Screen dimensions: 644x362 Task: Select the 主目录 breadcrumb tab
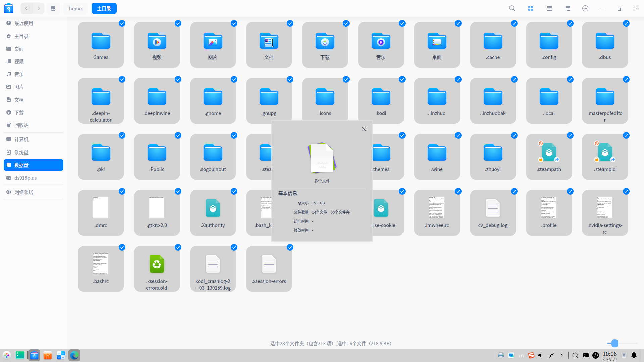coord(104,8)
